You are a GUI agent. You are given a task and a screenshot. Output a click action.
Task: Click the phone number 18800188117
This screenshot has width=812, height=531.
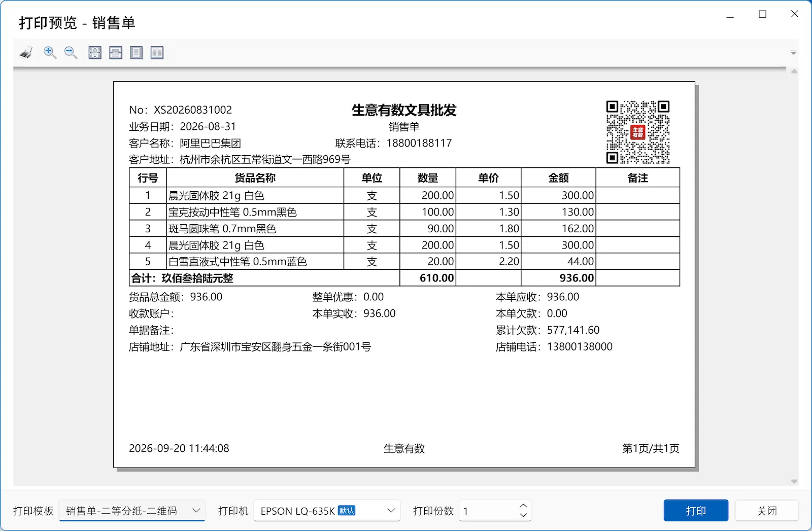tap(419, 143)
